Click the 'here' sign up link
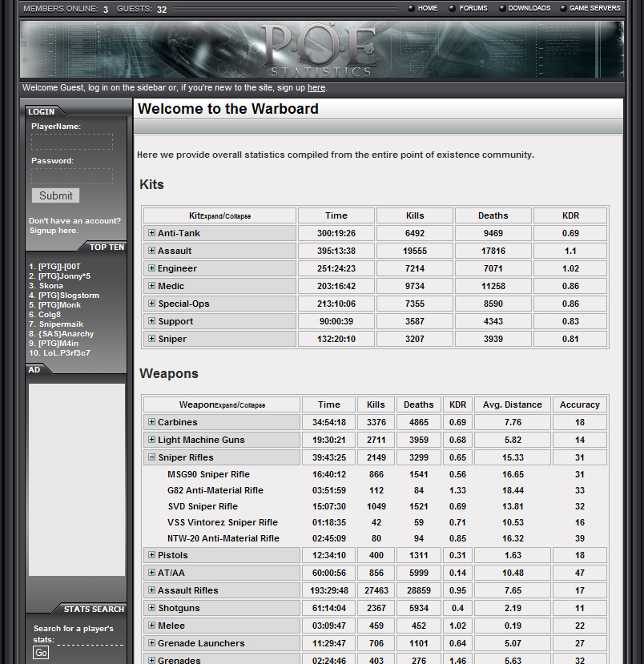This screenshot has height=664, width=644. [x=316, y=88]
